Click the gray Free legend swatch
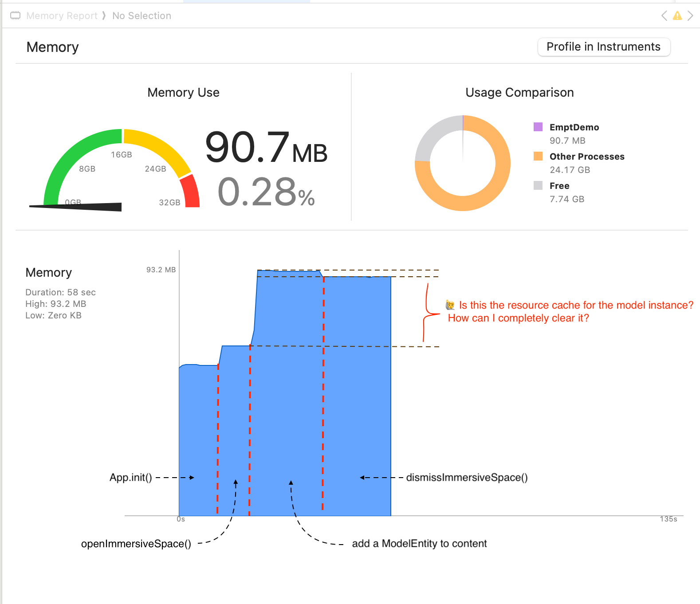 pos(538,185)
